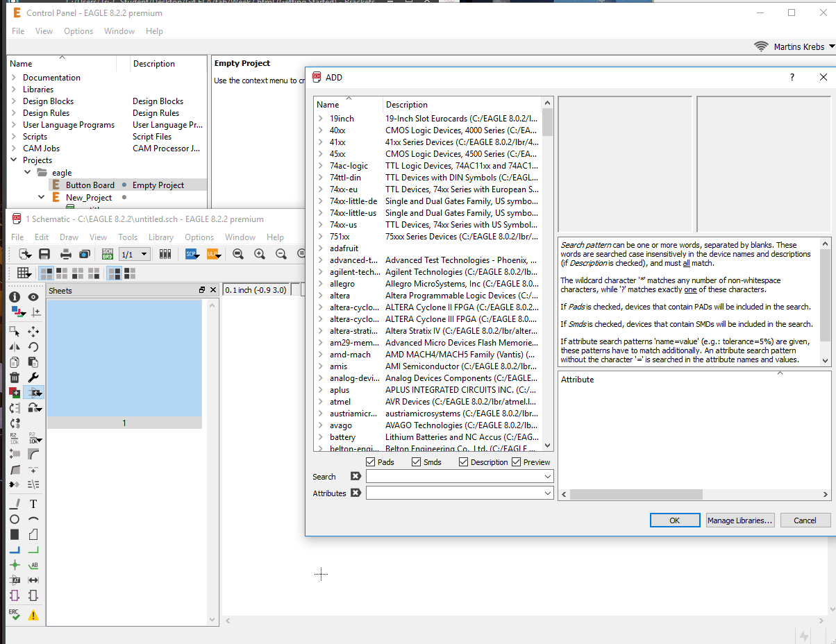Click the Show (eye) tool icon
This screenshot has height=644, width=836.
pos(33,297)
